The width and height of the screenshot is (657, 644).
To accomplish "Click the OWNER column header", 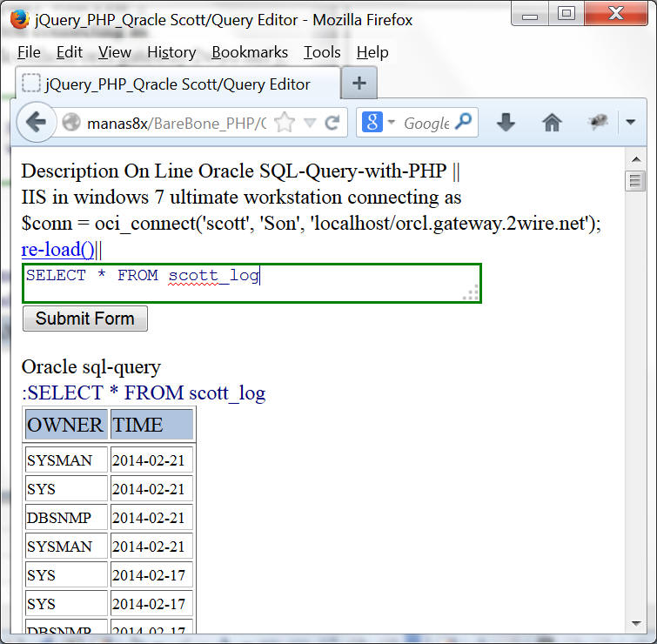I will (66, 425).
